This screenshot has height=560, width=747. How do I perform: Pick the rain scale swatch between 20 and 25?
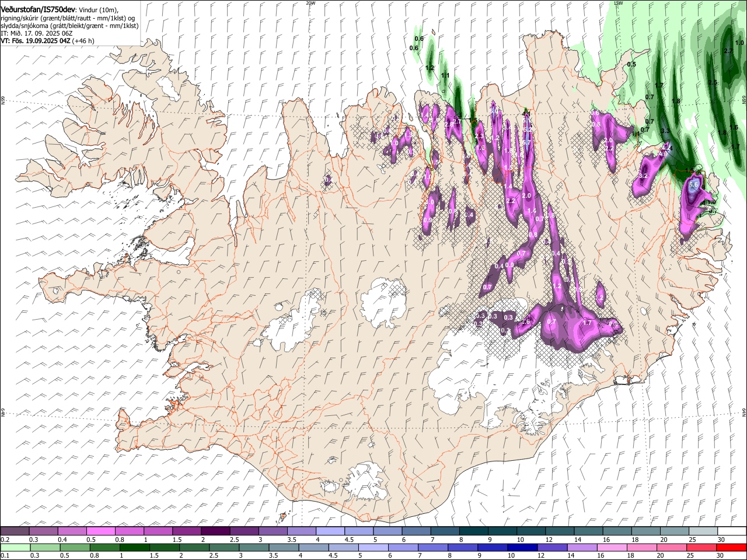(672, 547)
